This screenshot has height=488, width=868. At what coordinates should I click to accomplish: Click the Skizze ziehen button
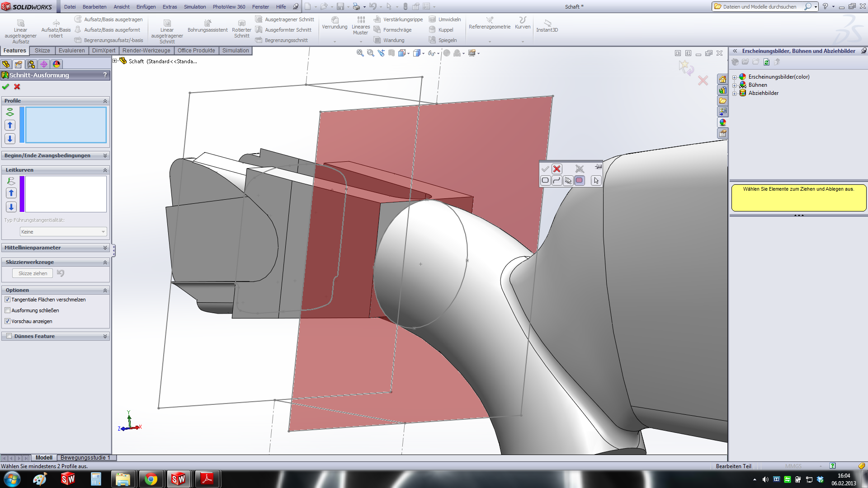(x=33, y=273)
